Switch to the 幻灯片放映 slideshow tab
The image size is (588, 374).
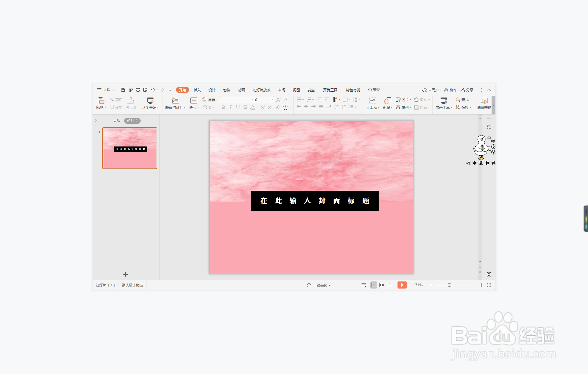[262, 90]
